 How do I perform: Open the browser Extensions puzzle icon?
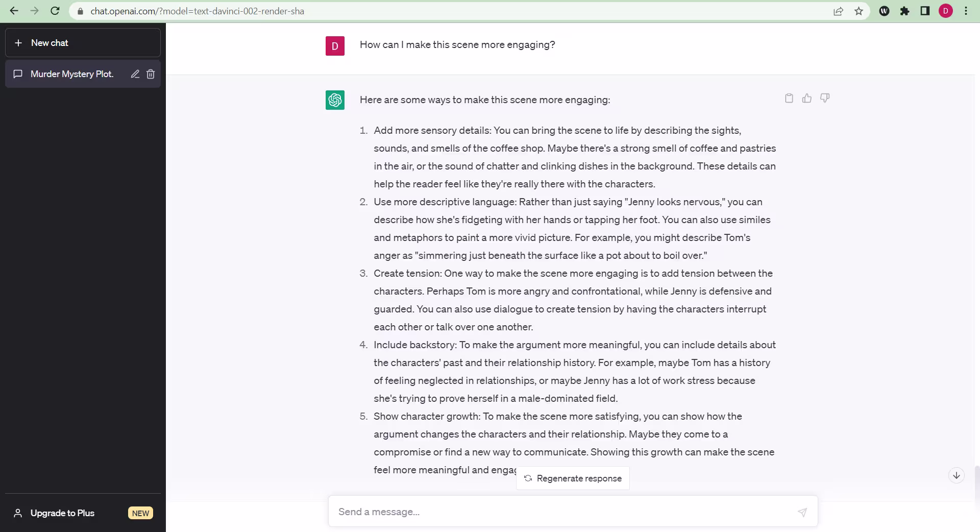tap(904, 11)
